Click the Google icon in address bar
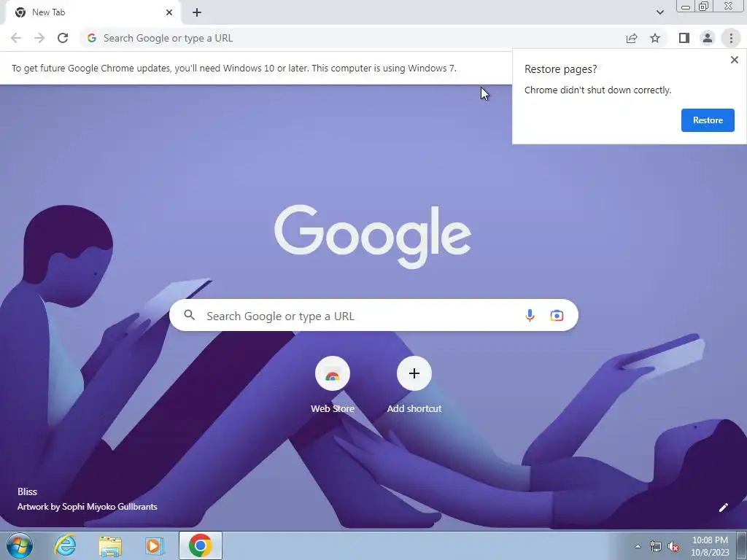 coord(92,38)
